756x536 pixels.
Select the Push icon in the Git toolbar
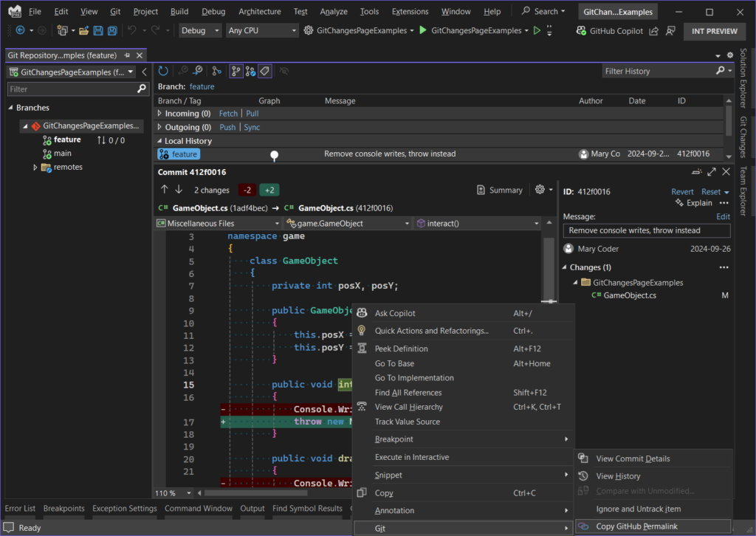click(198, 70)
